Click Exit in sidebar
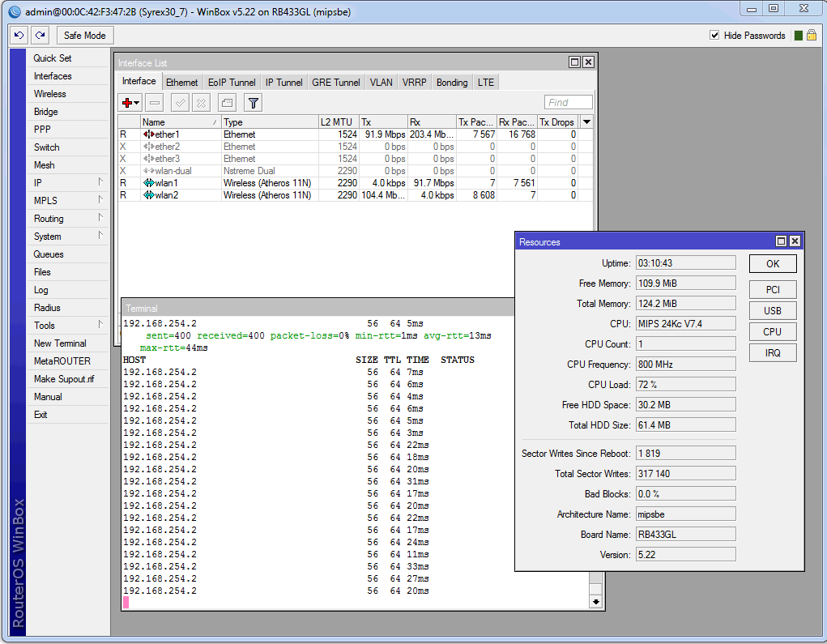This screenshot has width=827, height=644. coord(67,415)
